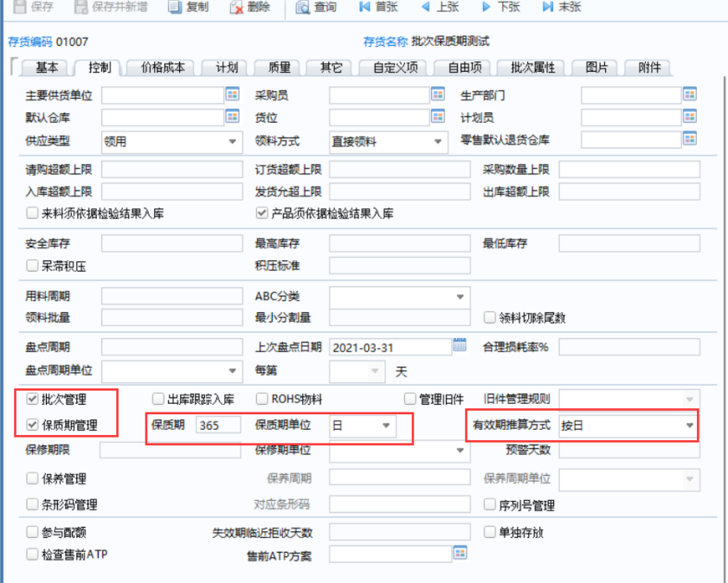Check the 领料切除尾数 checkbox

tap(489, 317)
